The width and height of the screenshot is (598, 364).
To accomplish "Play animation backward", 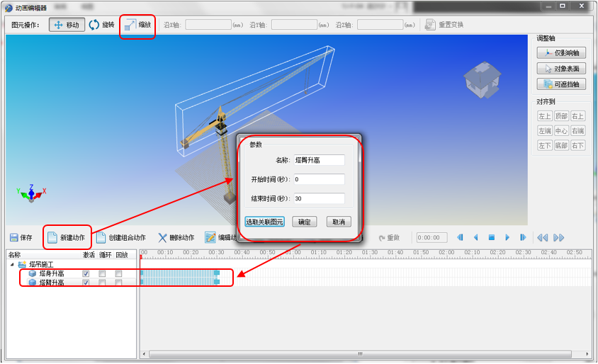I will pyautogui.click(x=475, y=237).
